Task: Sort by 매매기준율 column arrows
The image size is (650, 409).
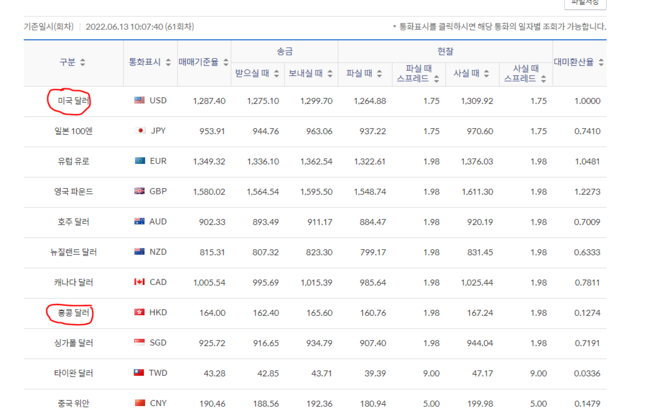Action: click(x=227, y=63)
